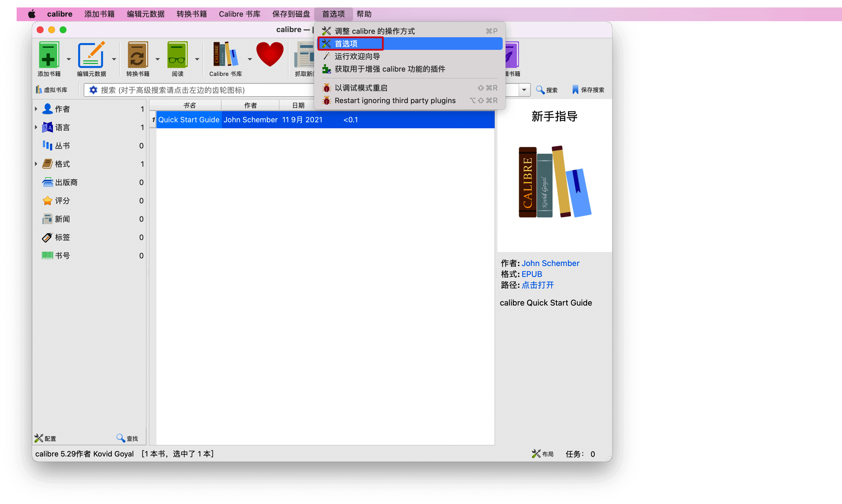Click the 'John Schember' author cell
This screenshot has width=842, height=504.
(x=250, y=119)
